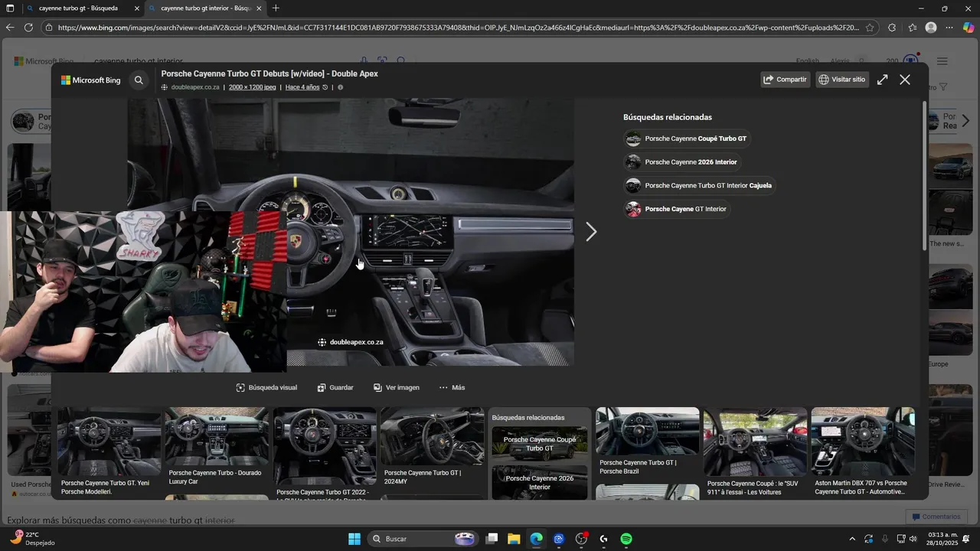Click the info icon next to Hace 4 años
Screen dimensions: 980x551
tap(340, 87)
